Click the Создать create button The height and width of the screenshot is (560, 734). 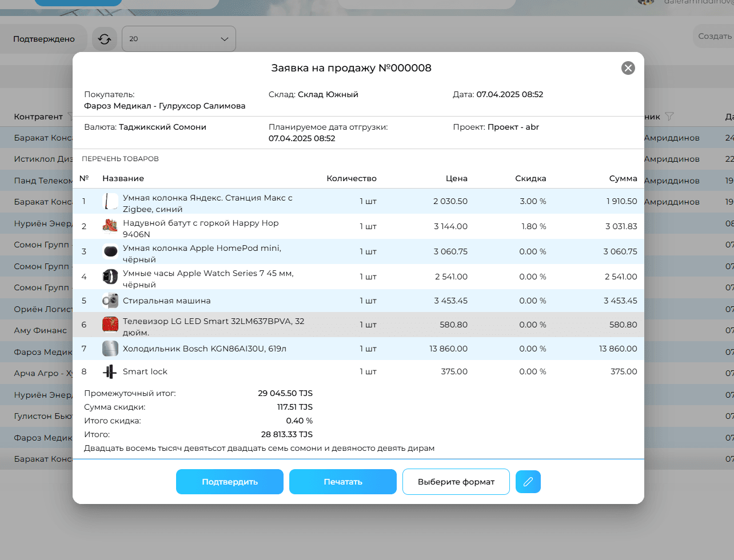715,36
